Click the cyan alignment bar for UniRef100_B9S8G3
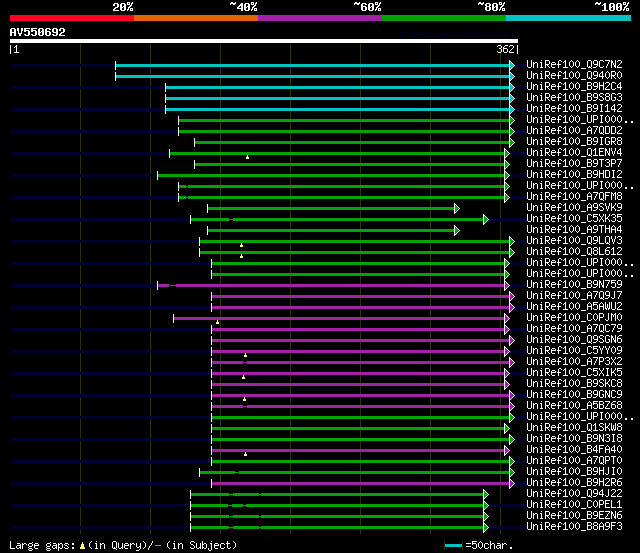The image size is (640, 553). [x=338, y=98]
